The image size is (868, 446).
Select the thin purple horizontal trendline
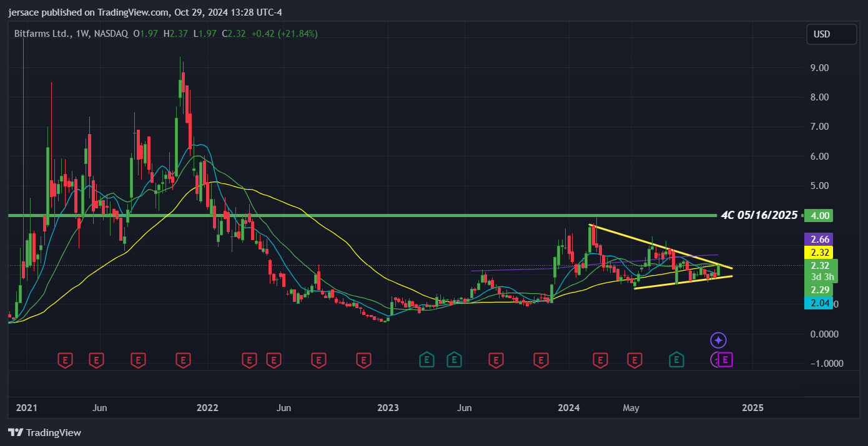(595, 263)
